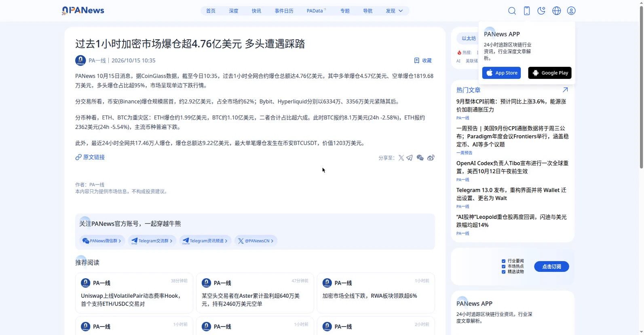This screenshot has height=335, width=644.
Task: Click the 点击订阅 subscribe button
Action: coord(551,267)
